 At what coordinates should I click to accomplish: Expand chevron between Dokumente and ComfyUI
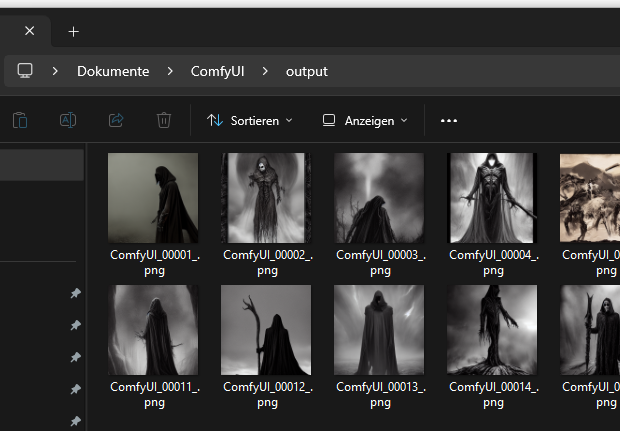tap(170, 71)
